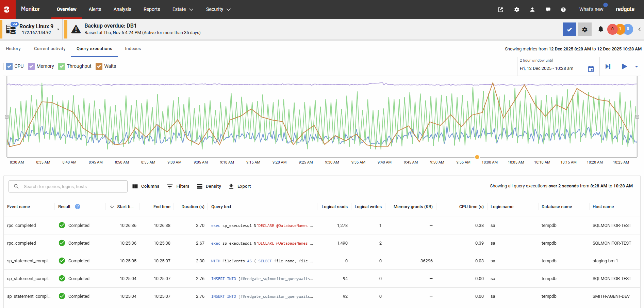The image size is (644, 308).
Task: Switch to the Indexes tab
Action: [x=133, y=49]
